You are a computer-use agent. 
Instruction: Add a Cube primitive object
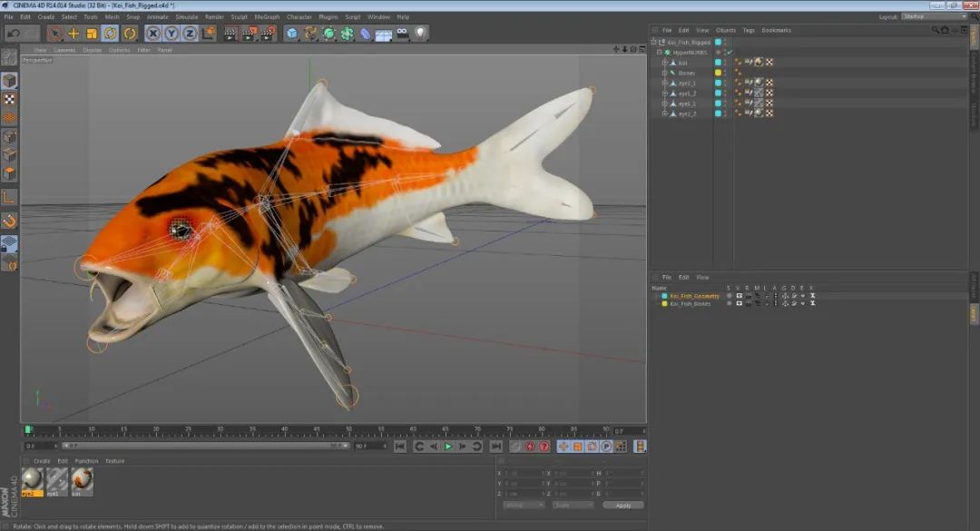click(x=292, y=34)
